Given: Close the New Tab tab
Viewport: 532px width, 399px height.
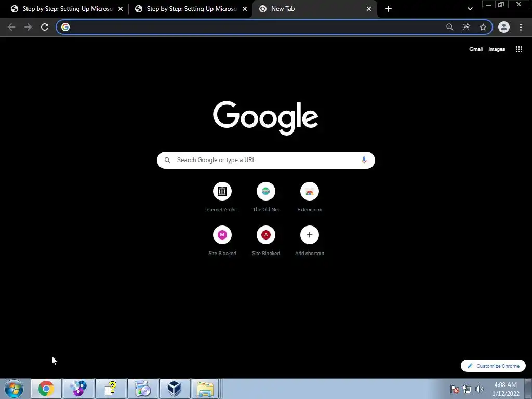Looking at the screenshot, I should pyautogui.click(x=369, y=9).
